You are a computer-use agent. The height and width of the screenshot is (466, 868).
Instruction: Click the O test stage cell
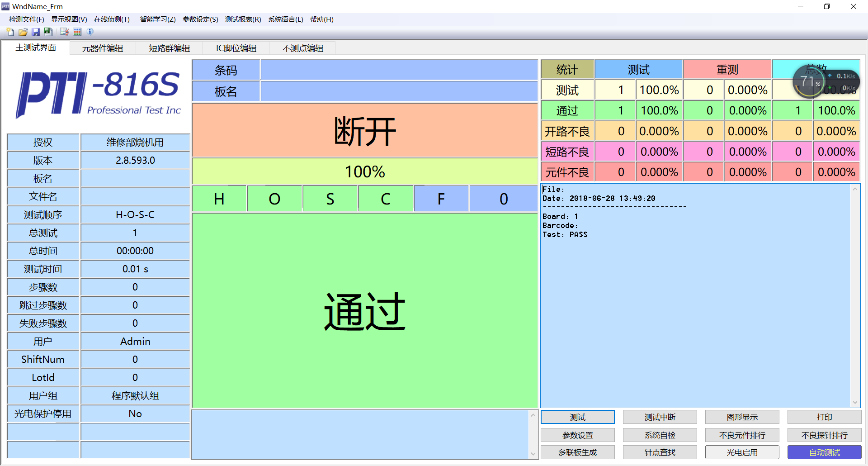(275, 199)
